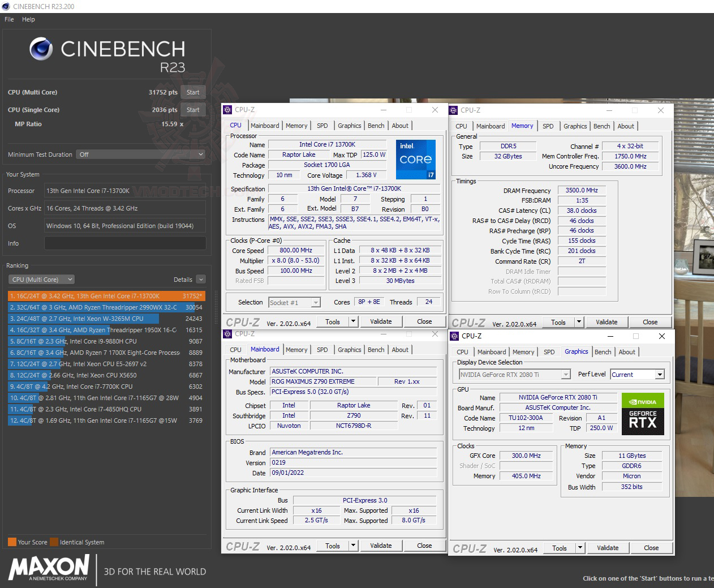
Task: Switch to Bench tab in CPU window
Action: coord(376,126)
